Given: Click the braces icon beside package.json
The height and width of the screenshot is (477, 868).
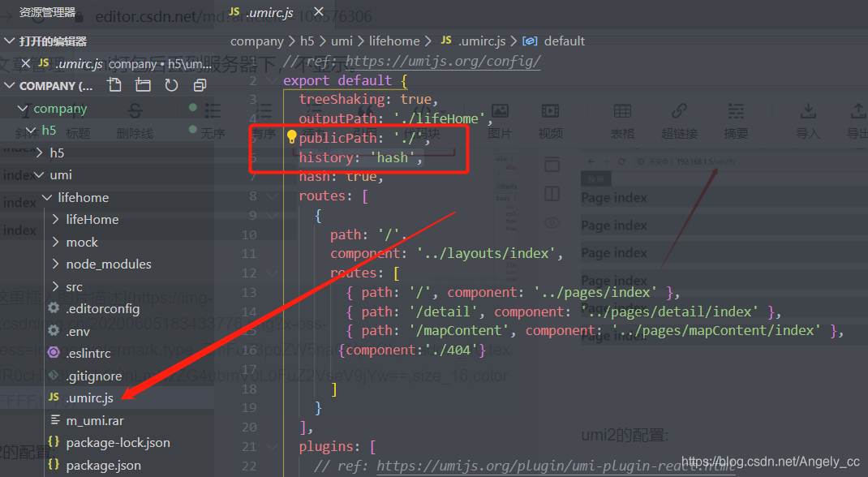Looking at the screenshot, I should pos(54,464).
